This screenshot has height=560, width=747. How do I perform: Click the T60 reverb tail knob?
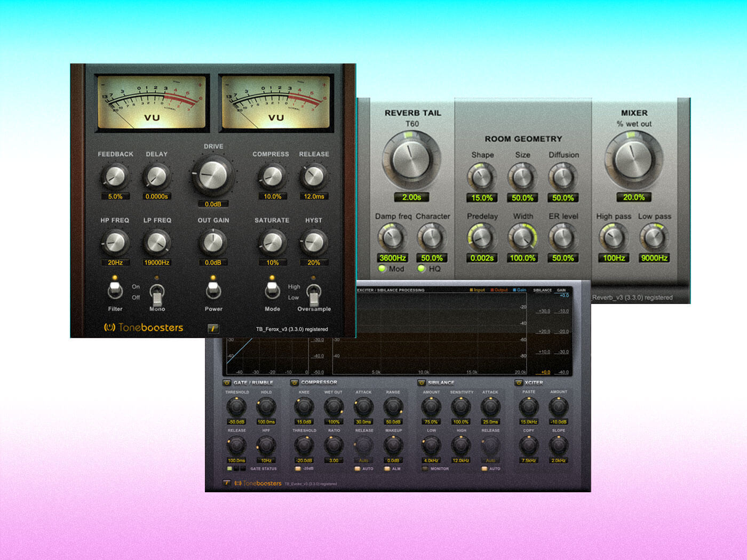[411, 159]
